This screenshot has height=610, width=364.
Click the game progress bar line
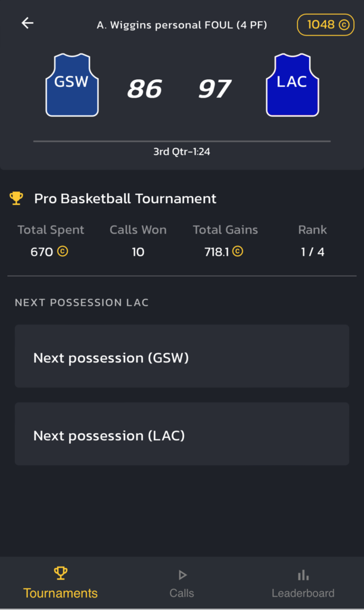point(182,141)
